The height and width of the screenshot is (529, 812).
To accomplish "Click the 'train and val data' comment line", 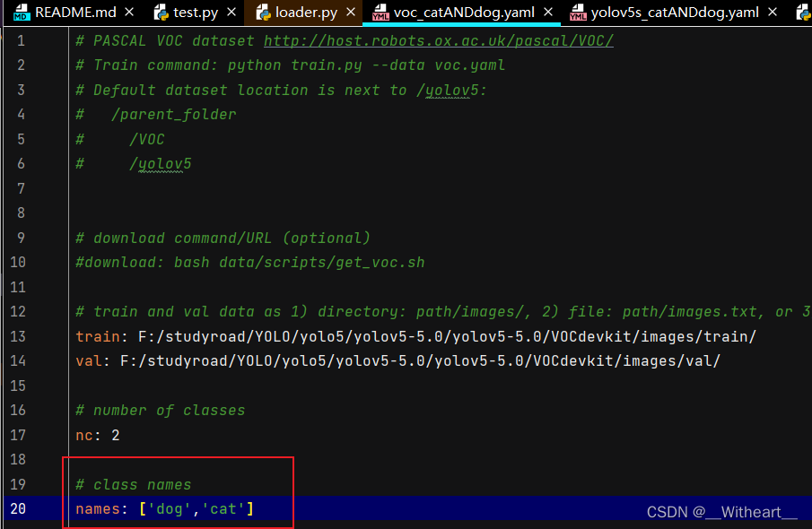I will pyautogui.click(x=442, y=312).
